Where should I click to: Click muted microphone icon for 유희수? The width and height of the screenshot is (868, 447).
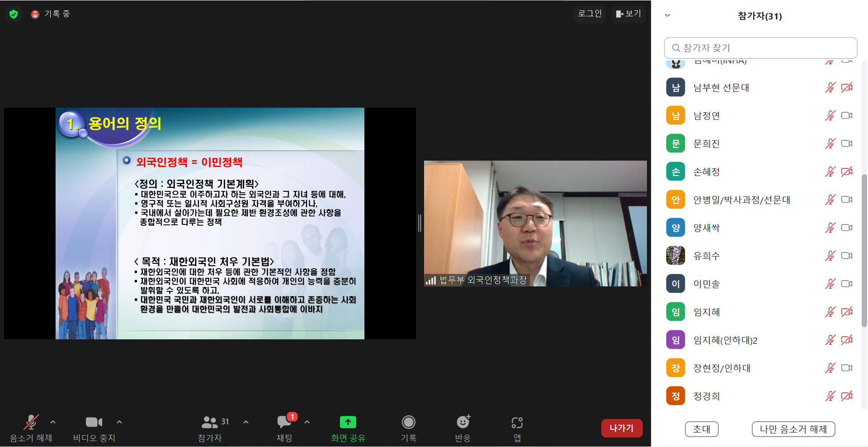830,256
